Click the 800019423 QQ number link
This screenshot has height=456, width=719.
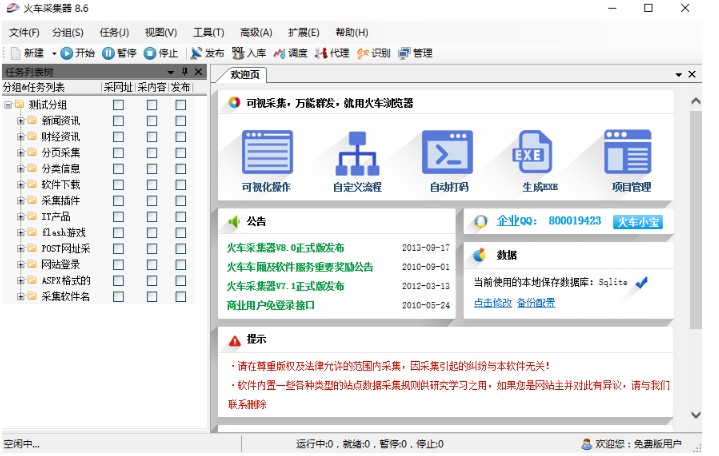[575, 221]
